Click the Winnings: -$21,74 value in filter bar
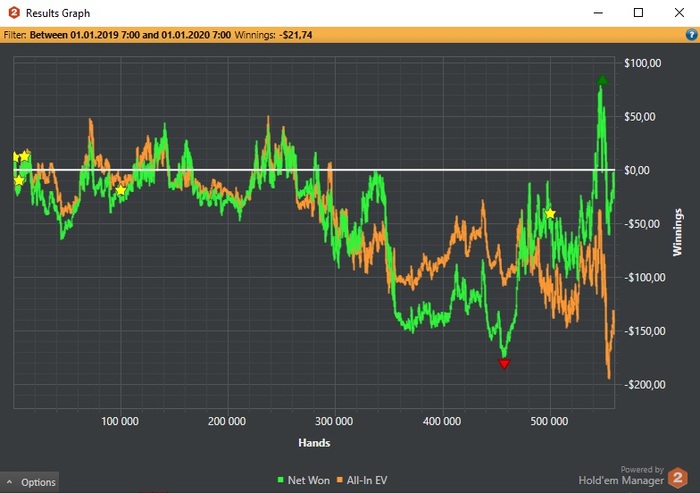Screen dimensions: 700x493 tap(273, 35)
